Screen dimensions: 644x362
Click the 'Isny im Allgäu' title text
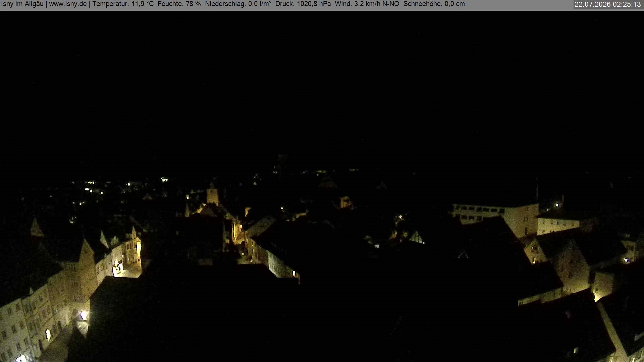pos(22,4)
